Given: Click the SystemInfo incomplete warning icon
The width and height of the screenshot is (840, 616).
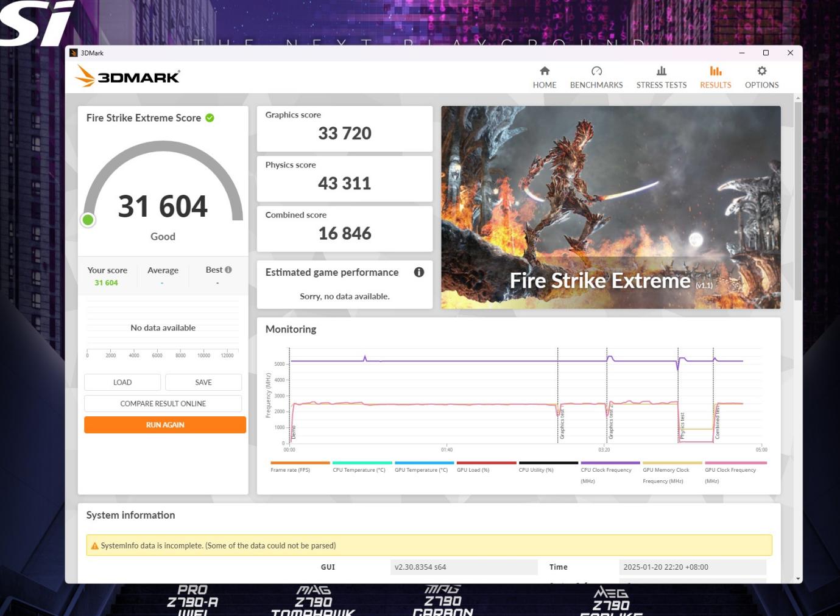Looking at the screenshot, I should [x=94, y=546].
